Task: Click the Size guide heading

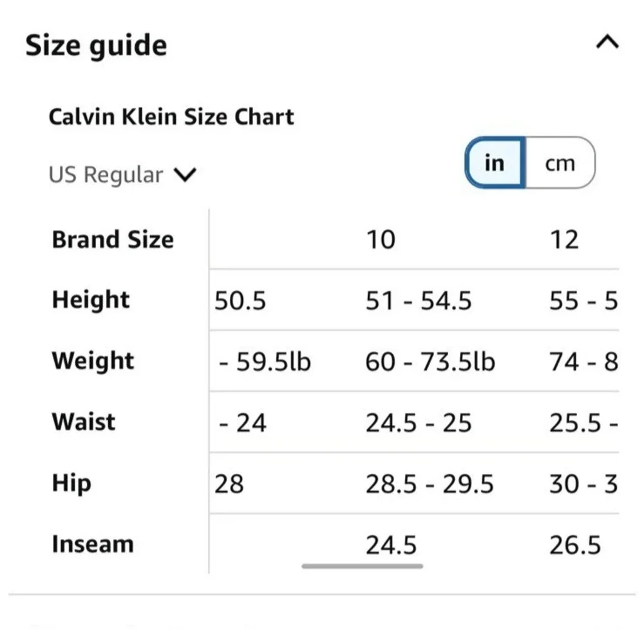Action: (x=96, y=45)
